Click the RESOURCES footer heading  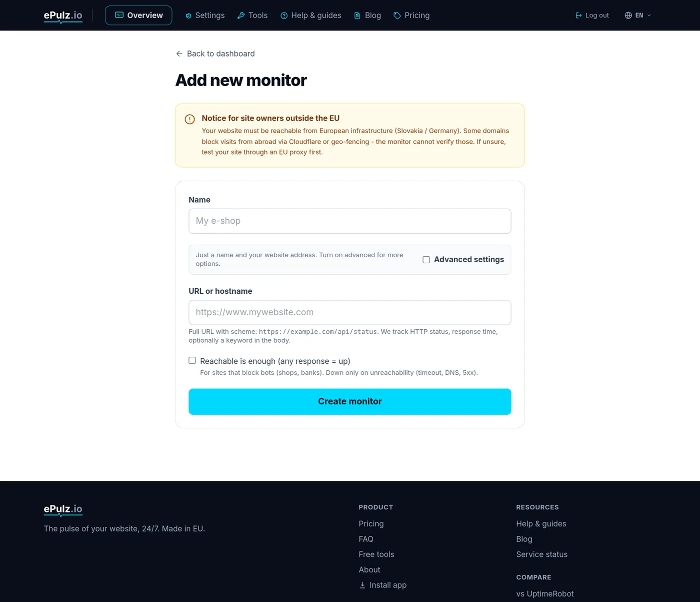[x=537, y=507]
